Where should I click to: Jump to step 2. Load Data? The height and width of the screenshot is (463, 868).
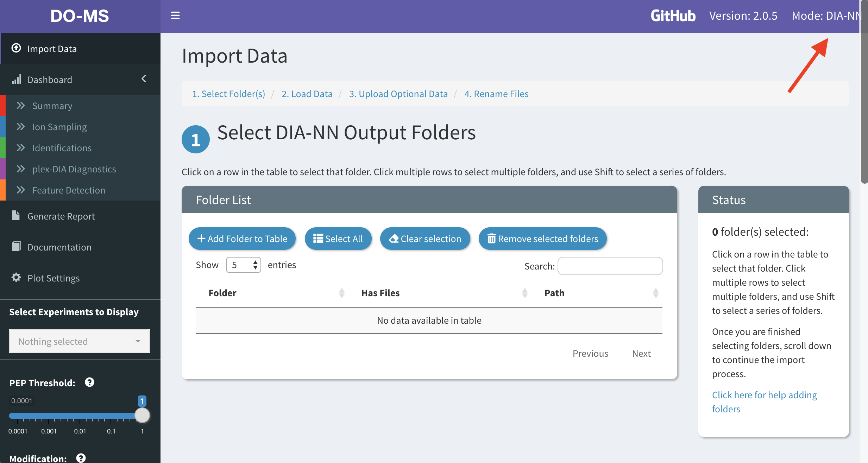(307, 94)
